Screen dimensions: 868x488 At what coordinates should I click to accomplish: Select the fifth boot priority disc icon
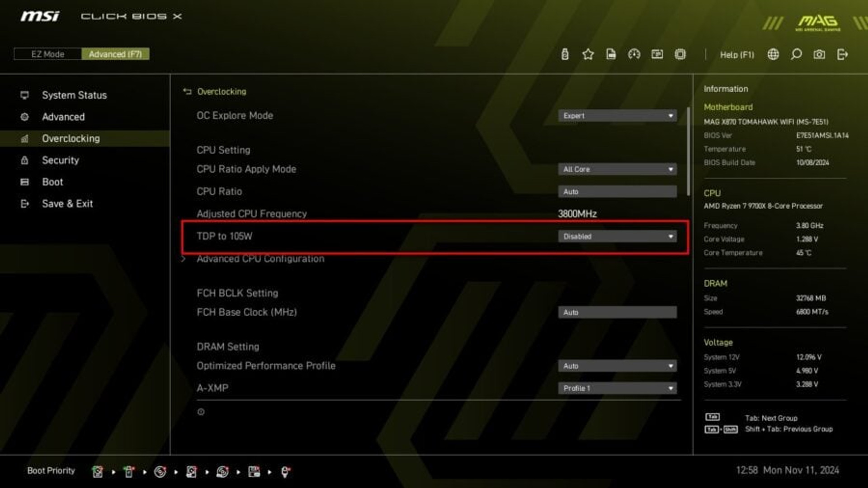[x=222, y=472]
